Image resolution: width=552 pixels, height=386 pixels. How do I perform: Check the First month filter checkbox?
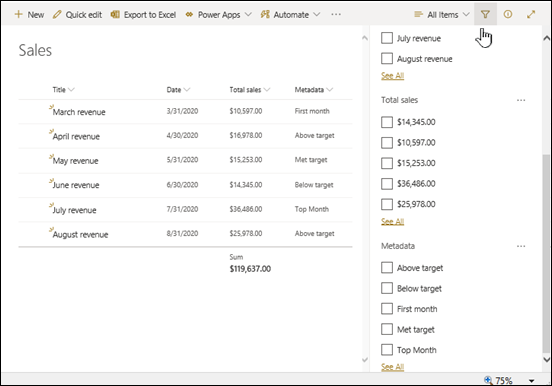coord(387,309)
